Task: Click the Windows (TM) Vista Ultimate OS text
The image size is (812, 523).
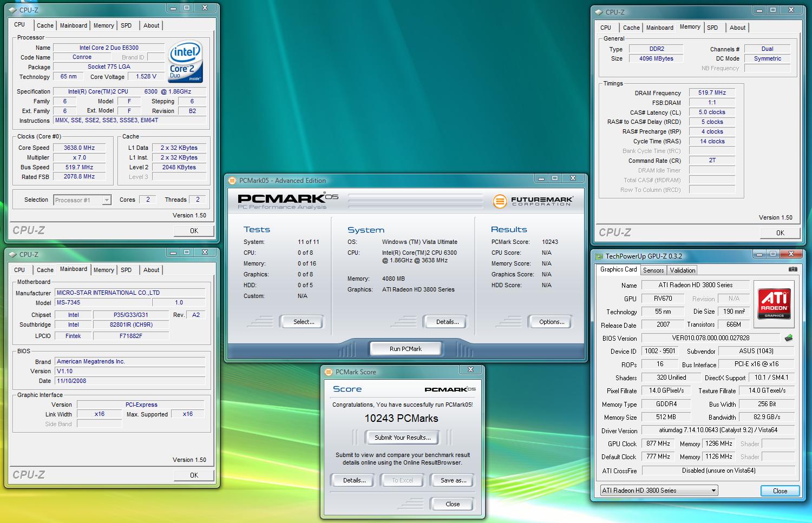Action: (x=420, y=242)
